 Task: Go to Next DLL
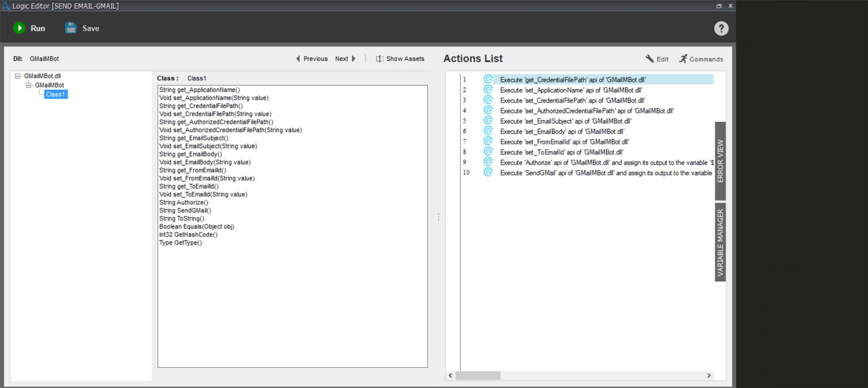tap(345, 59)
